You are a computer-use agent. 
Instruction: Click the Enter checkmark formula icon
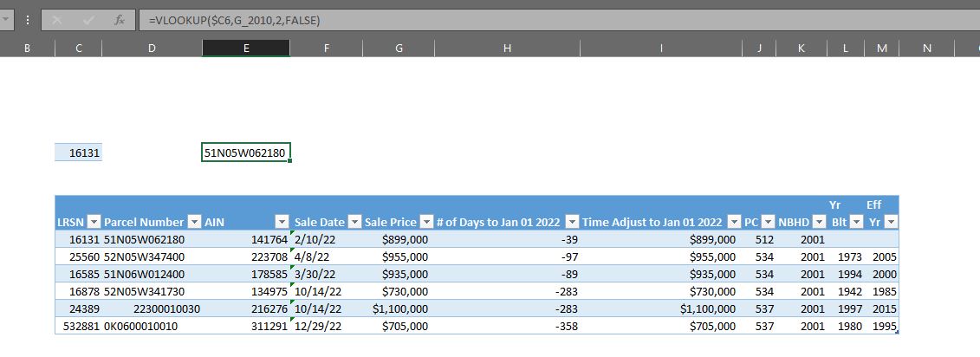click(88, 20)
